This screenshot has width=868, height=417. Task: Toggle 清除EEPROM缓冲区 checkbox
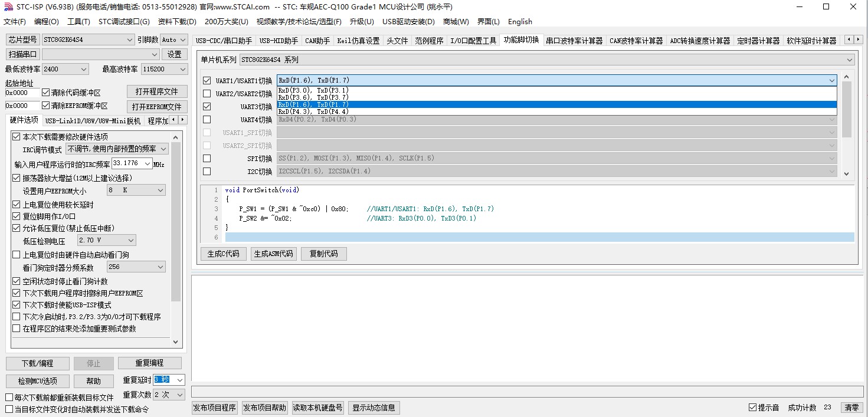tap(45, 106)
